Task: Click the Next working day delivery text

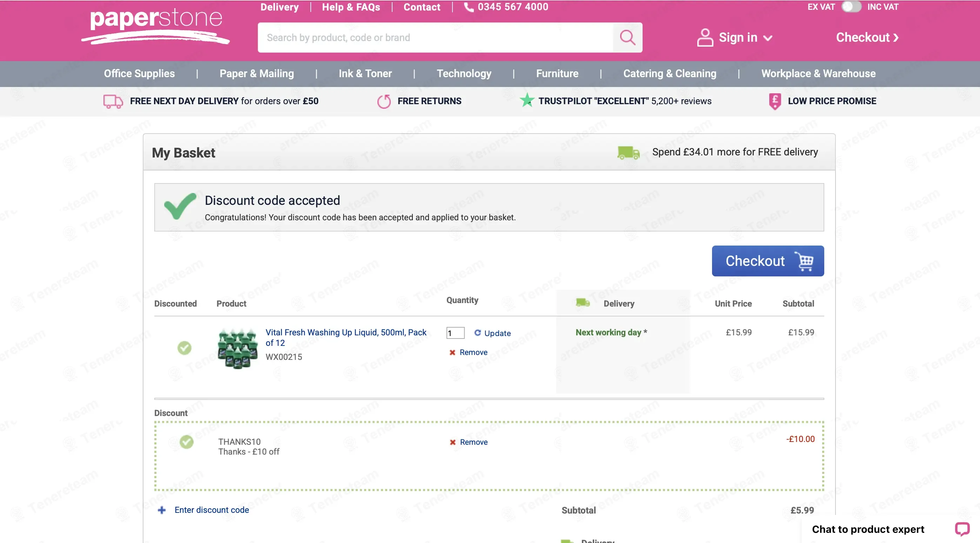Action: (611, 332)
